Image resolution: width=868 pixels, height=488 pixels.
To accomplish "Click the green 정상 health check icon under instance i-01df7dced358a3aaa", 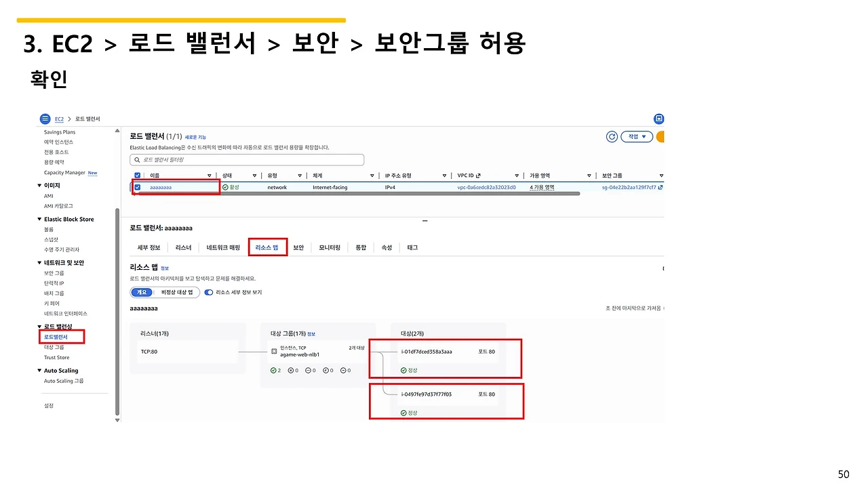I will point(403,370).
